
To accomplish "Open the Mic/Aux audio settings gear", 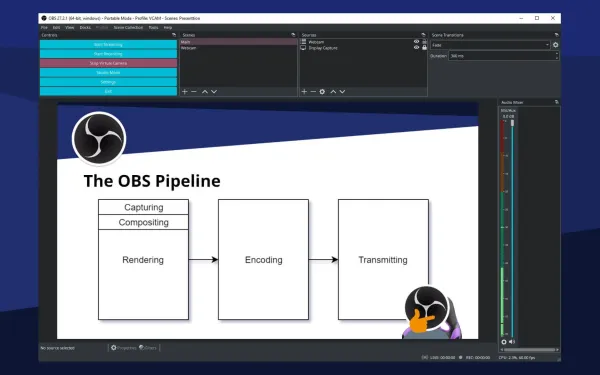I will click(504, 342).
